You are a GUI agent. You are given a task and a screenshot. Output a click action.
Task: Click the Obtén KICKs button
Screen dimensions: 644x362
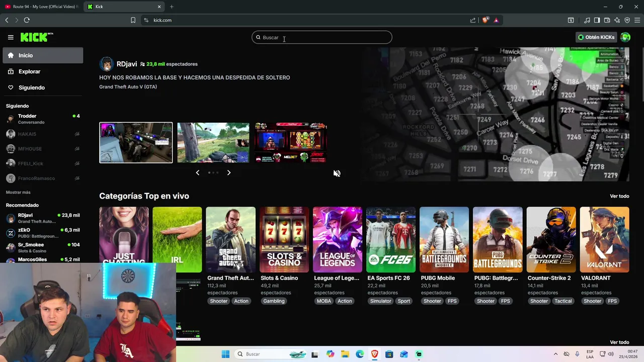tap(596, 37)
